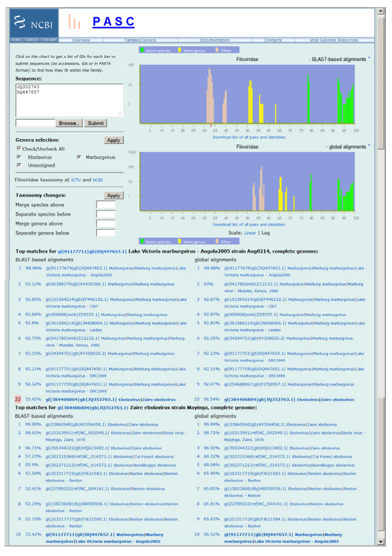Open the Contacts tab
Screen dimensions: 392x556
tap(273, 40)
